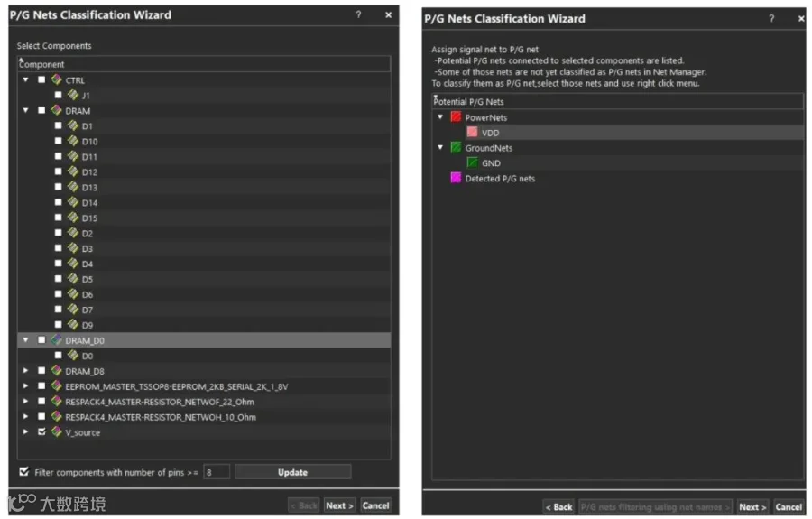Collapse the GroundNets node
Screen dimensions: 812x519
coord(440,148)
